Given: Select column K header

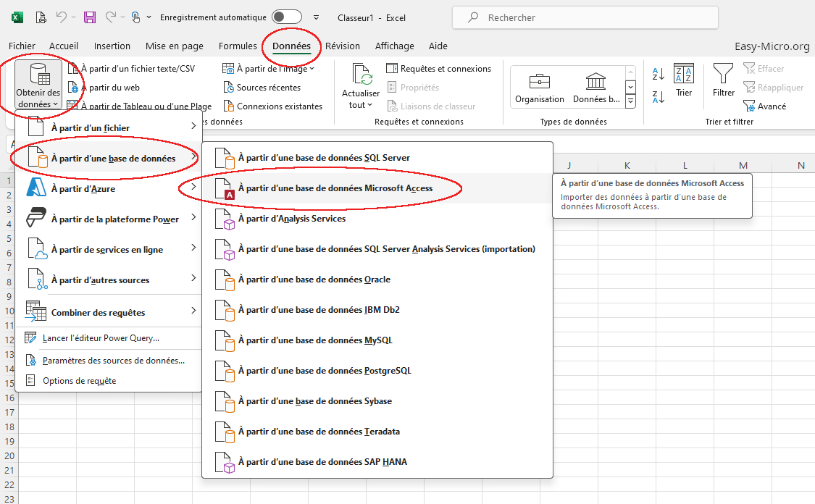Looking at the screenshot, I should click(627, 166).
